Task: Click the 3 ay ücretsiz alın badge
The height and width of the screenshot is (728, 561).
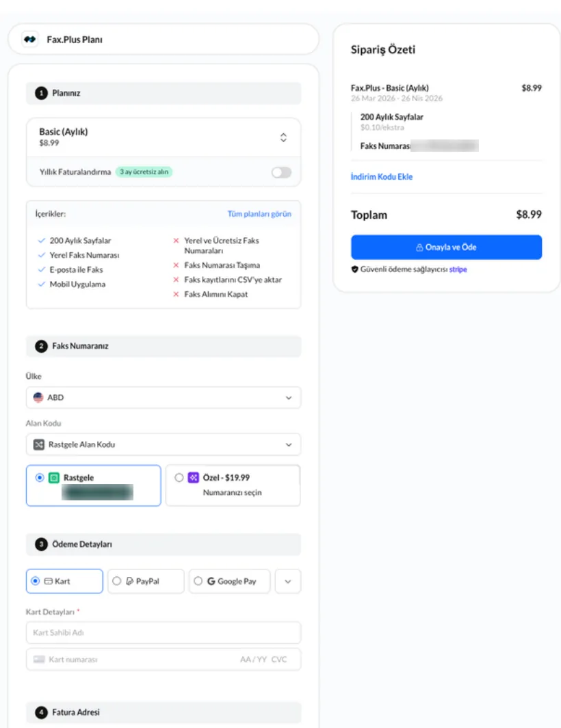Action: coord(144,172)
